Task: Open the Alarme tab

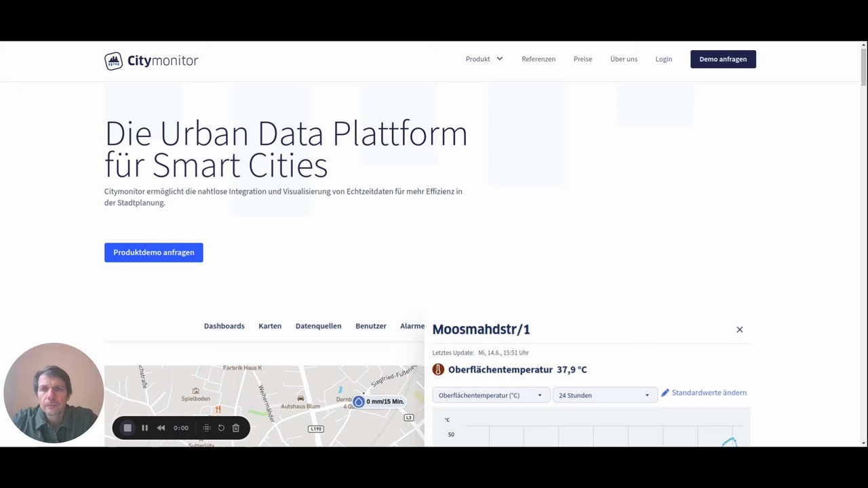Action: click(412, 326)
